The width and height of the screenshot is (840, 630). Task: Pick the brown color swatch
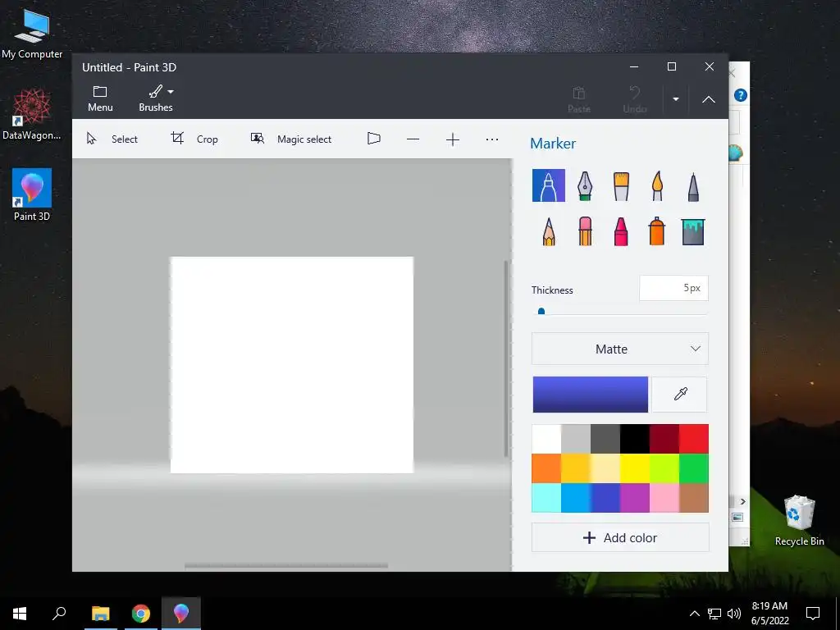pos(694,498)
